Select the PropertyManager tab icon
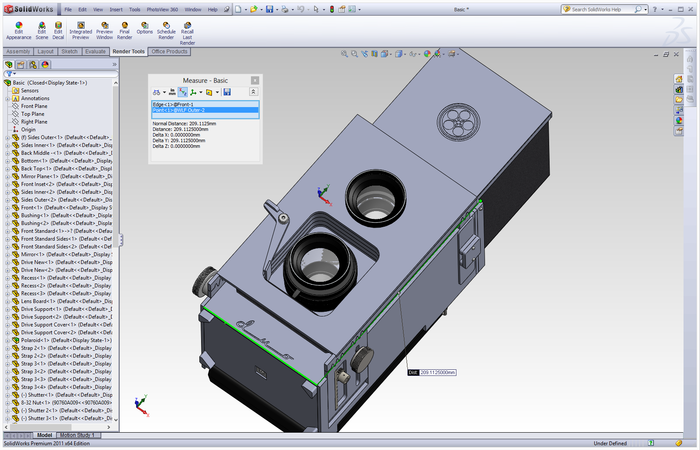 [x=21, y=65]
